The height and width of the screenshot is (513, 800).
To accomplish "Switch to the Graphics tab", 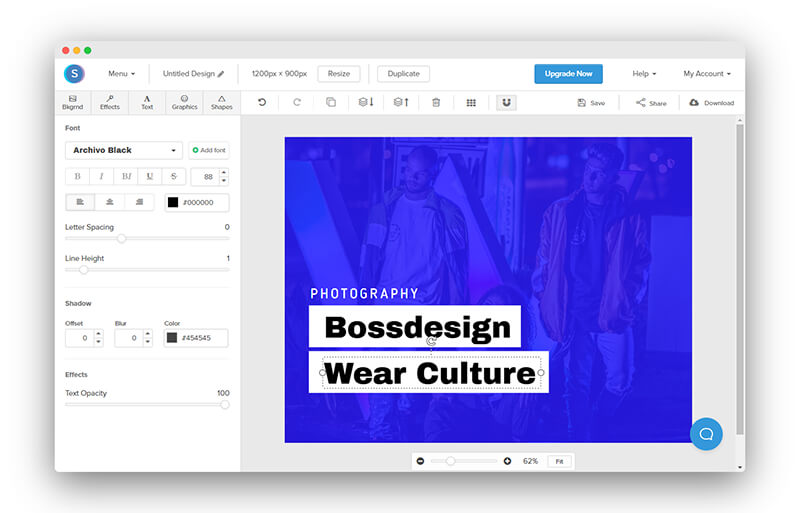I will (x=184, y=102).
